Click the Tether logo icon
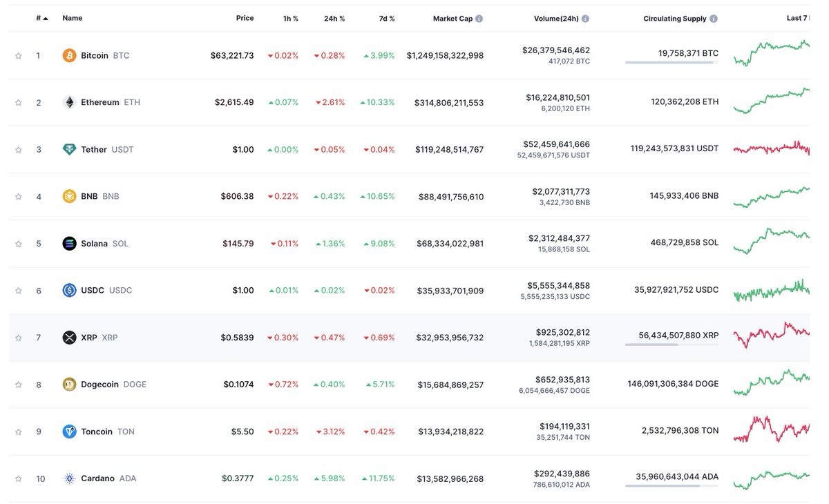 point(69,149)
